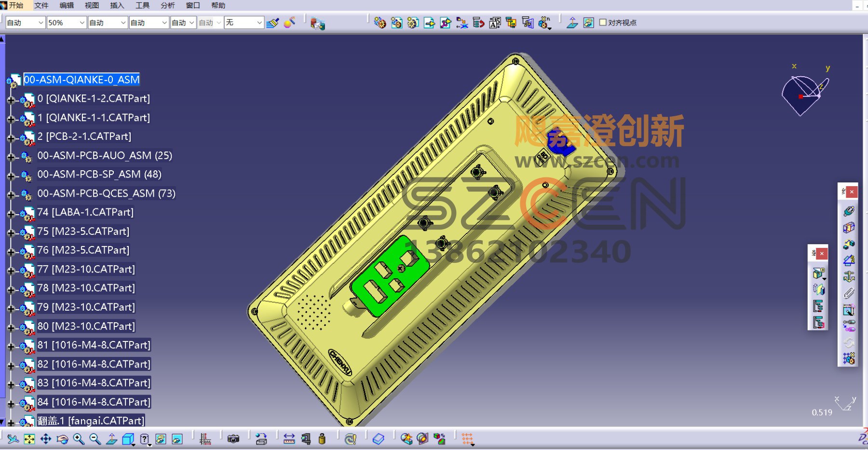868x450 pixels.
Task: Select the 81 [1016-M4-8.CATPart] row
Action: 94,345
